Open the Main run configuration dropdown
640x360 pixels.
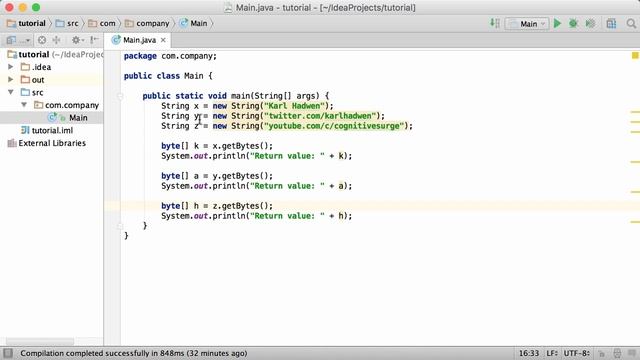tap(527, 24)
